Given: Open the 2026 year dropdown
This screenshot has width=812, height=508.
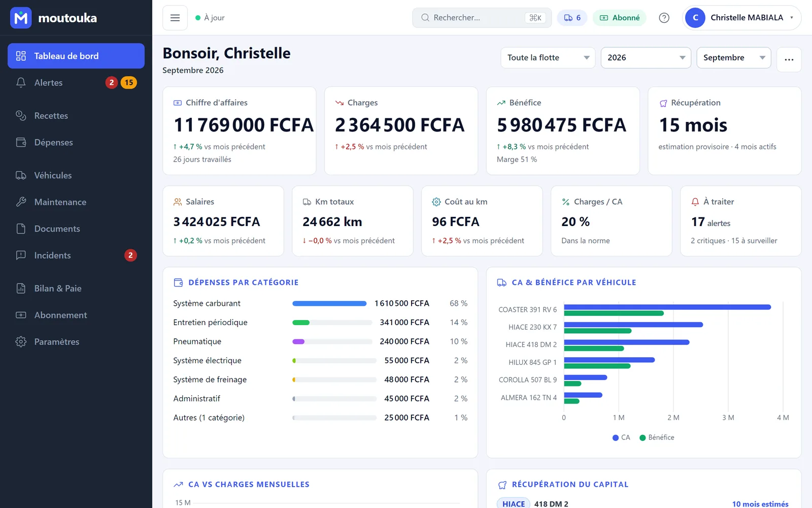Looking at the screenshot, I should pos(646,58).
